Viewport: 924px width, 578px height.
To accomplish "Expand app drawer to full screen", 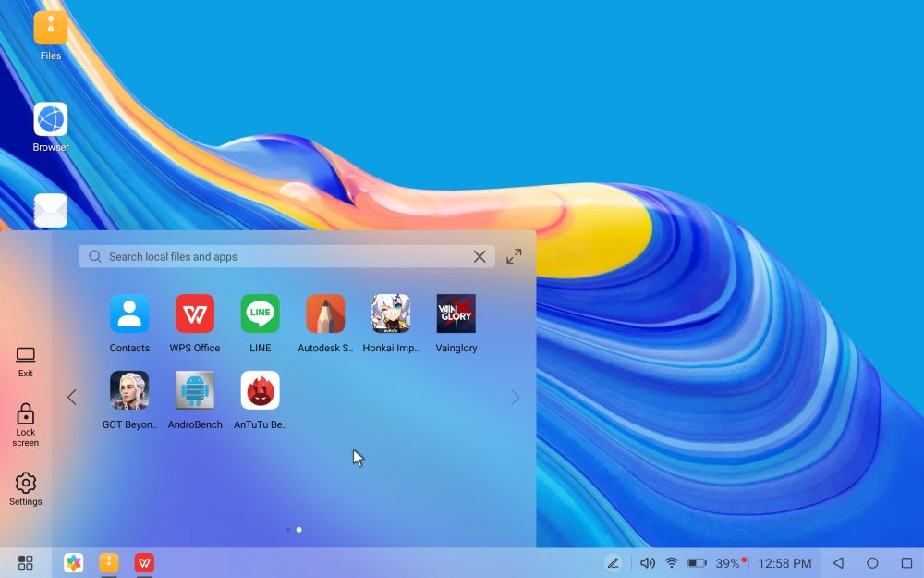I will pos(514,256).
